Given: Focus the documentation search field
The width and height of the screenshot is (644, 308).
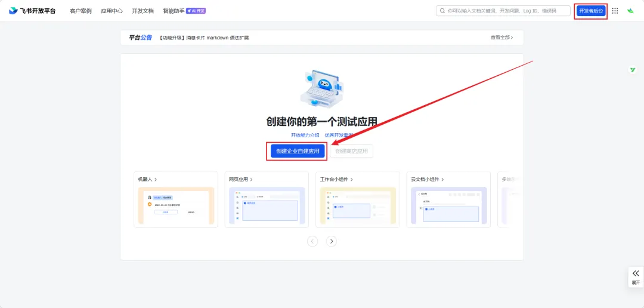Looking at the screenshot, I should 503,11.
